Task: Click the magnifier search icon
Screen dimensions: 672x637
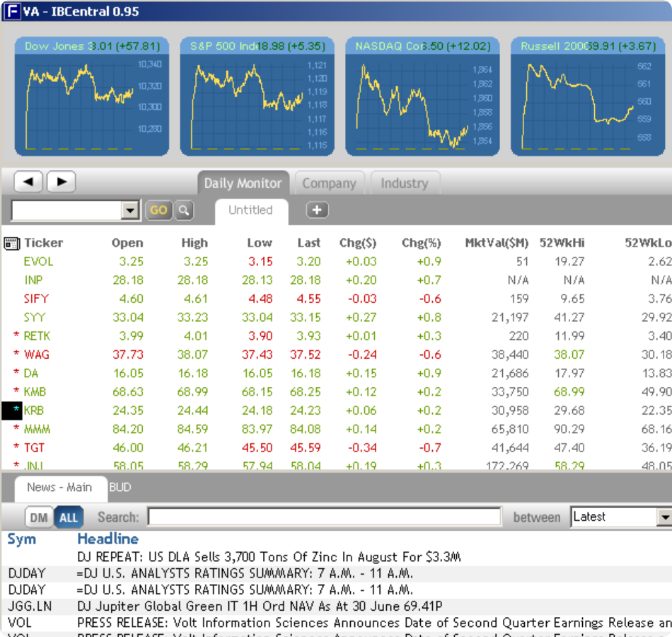Action: pyautogui.click(x=184, y=210)
